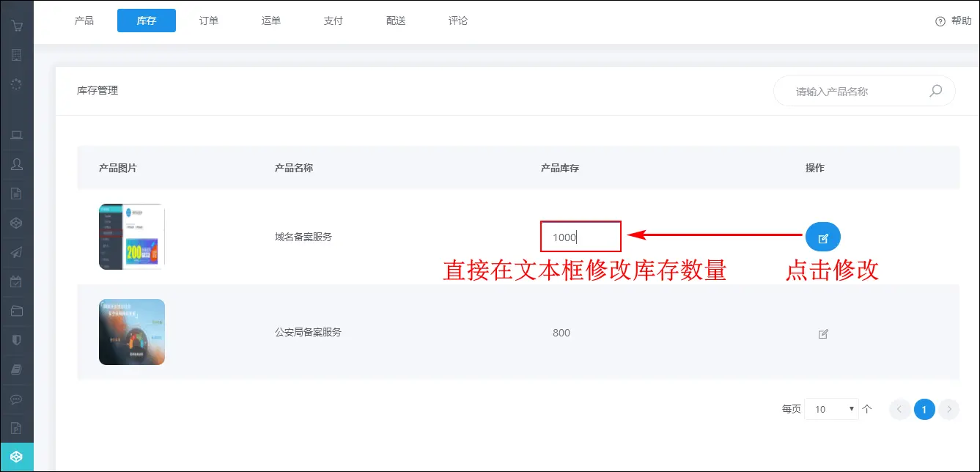The width and height of the screenshot is (980, 472).
Task: Click the 公安局备案服务 product thumbnail
Action: pyautogui.click(x=132, y=332)
